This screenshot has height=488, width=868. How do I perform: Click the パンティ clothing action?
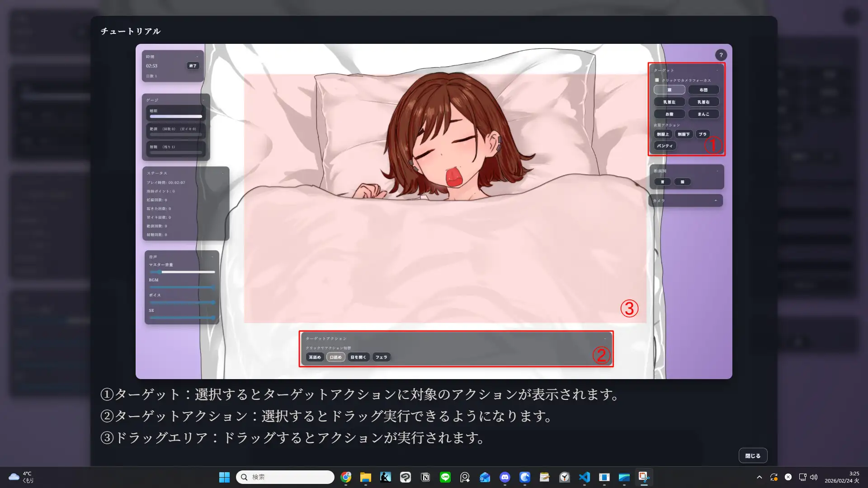coord(665,145)
